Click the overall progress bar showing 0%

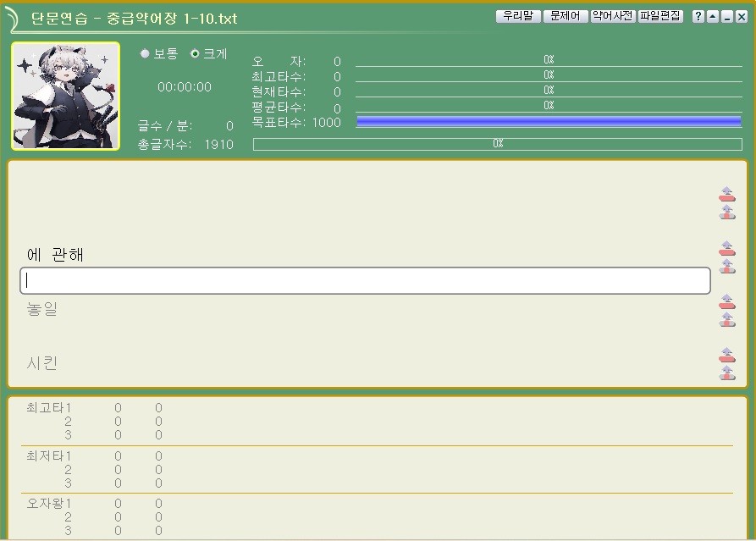(498, 144)
